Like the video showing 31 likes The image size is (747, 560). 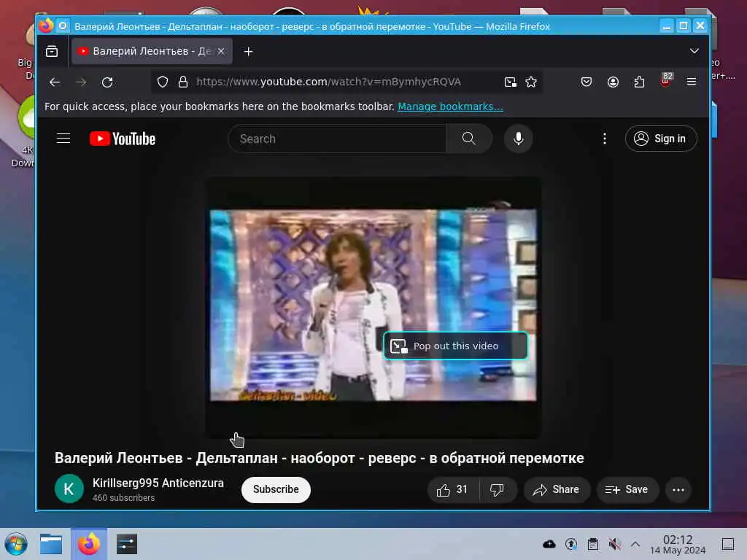pos(453,489)
